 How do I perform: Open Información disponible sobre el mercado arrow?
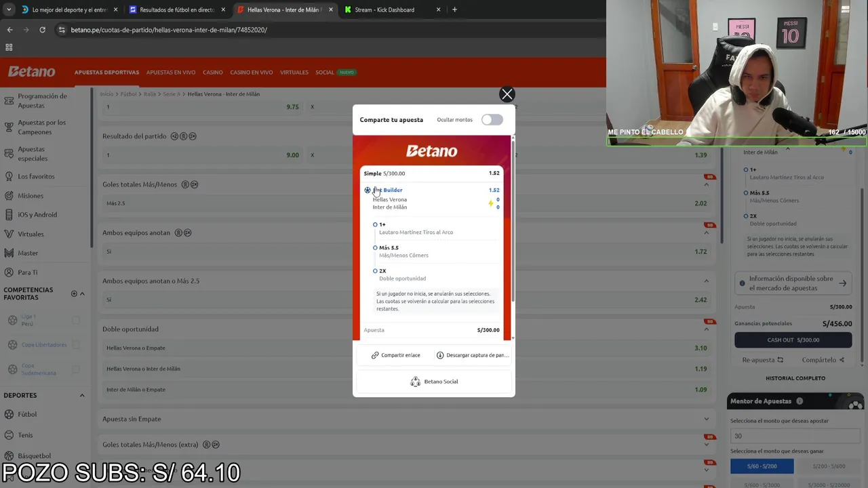click(842, 283)
